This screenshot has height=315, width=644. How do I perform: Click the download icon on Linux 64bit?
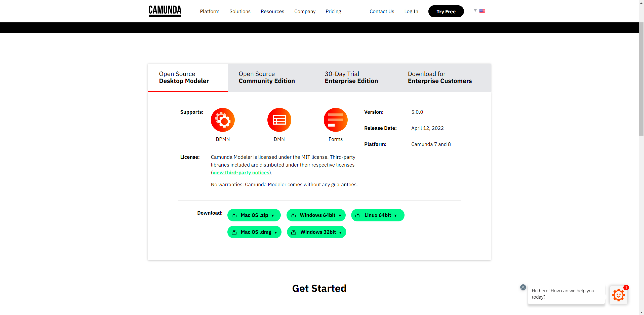coord(358,215)
